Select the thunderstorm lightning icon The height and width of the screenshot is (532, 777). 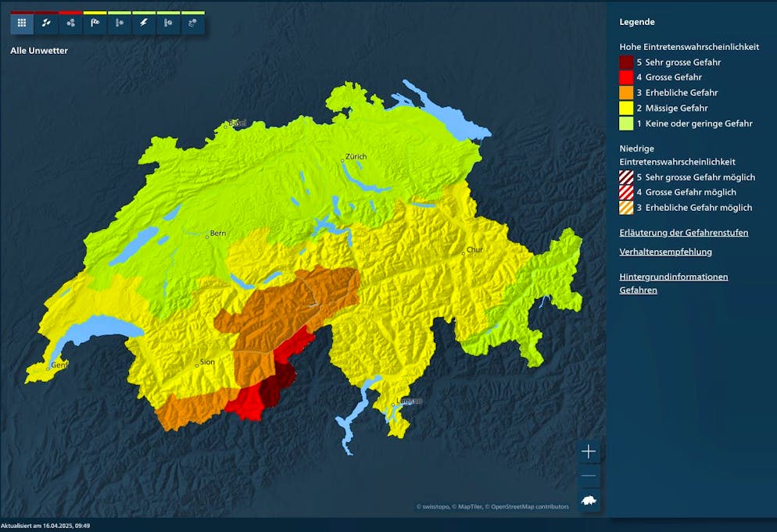(143, 23)
